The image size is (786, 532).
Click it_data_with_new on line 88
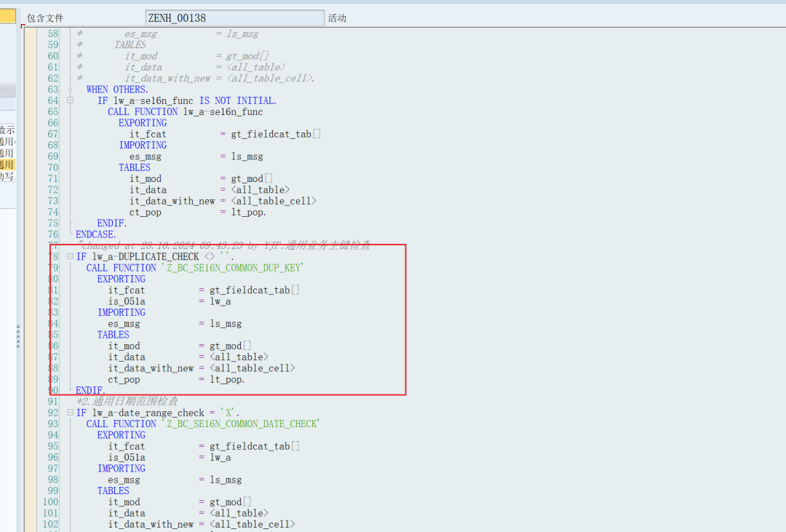pyautogui.click(x=151, y=368)
